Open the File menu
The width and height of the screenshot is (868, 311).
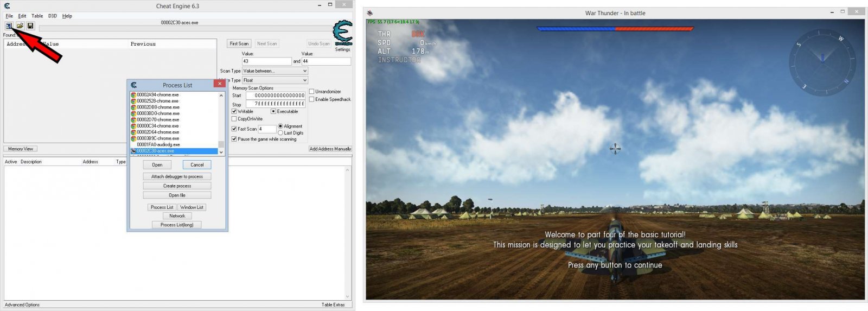[9, 16]
